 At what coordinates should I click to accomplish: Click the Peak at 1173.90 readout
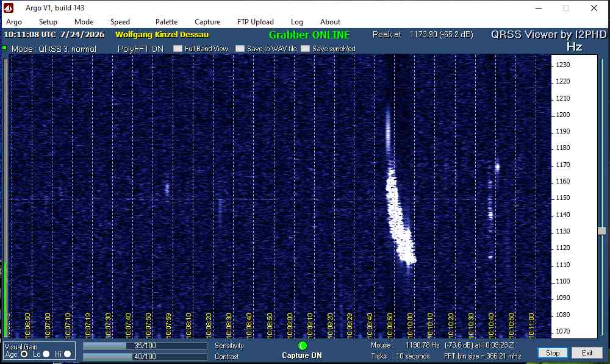coord(423,34)
